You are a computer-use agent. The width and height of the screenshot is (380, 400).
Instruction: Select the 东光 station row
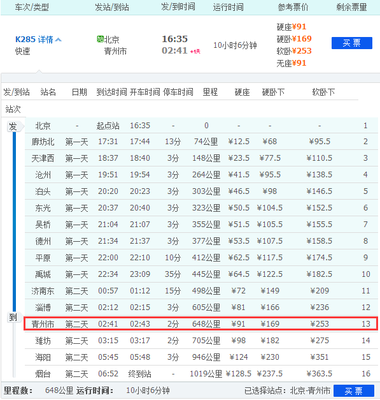pyautogui.click(x=202, y=208)
